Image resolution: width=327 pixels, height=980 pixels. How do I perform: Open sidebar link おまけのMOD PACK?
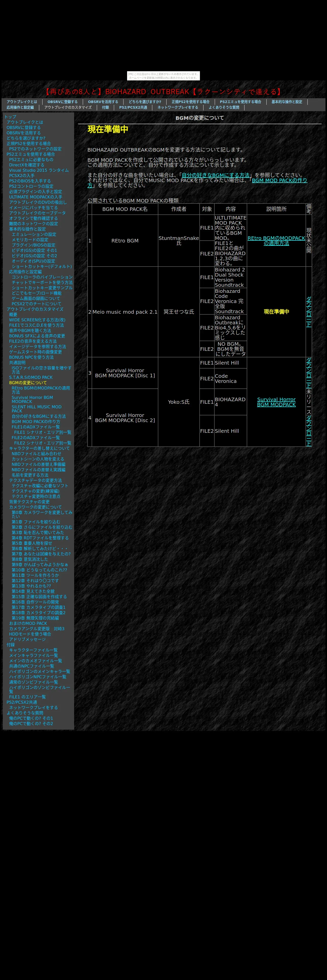tap(28, 624)
